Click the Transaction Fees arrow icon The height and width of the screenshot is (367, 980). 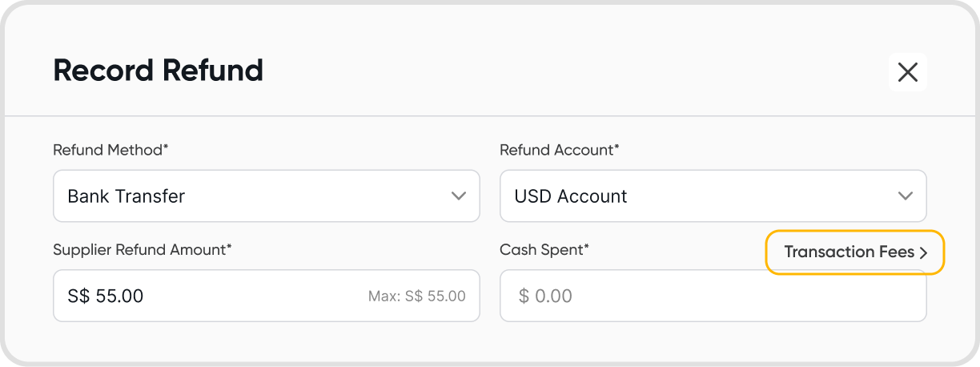click(923, 253)
